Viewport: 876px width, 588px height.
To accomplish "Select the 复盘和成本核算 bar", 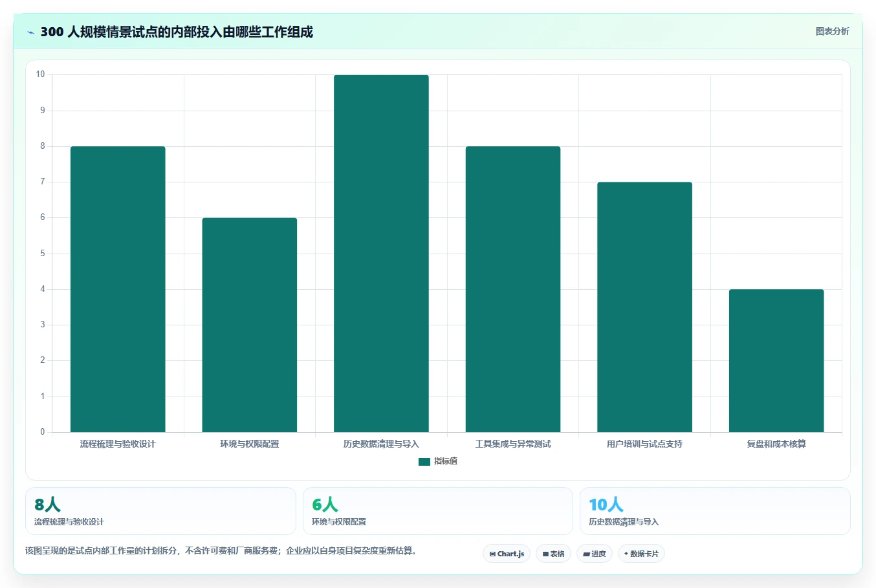I will [776, 361].
